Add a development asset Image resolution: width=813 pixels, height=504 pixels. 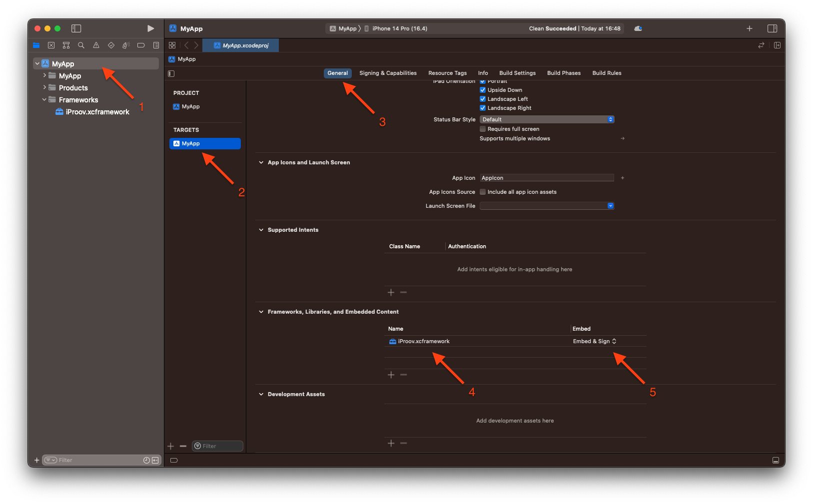[391, 443]
